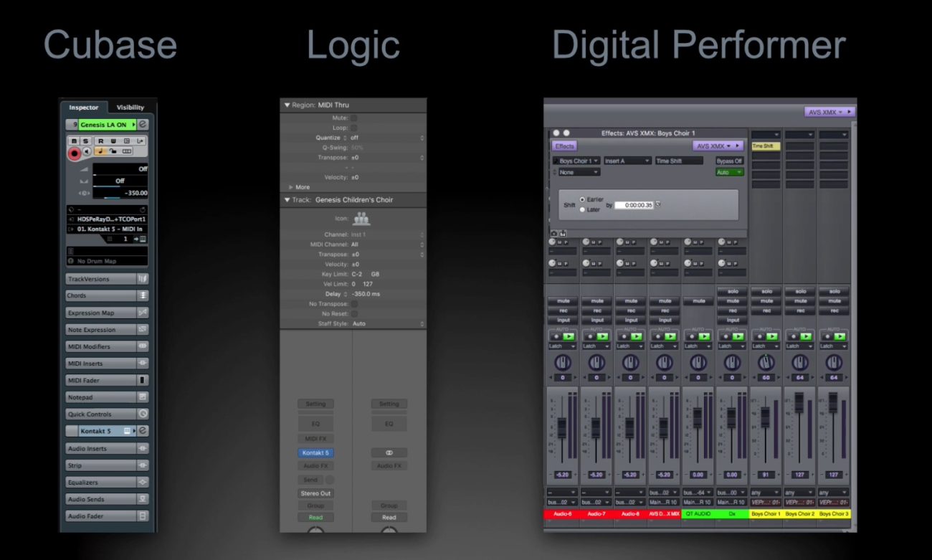932x560 pixels.
Task: Enable the Mute checkbox in Logic Region
Action: point(354,118)
